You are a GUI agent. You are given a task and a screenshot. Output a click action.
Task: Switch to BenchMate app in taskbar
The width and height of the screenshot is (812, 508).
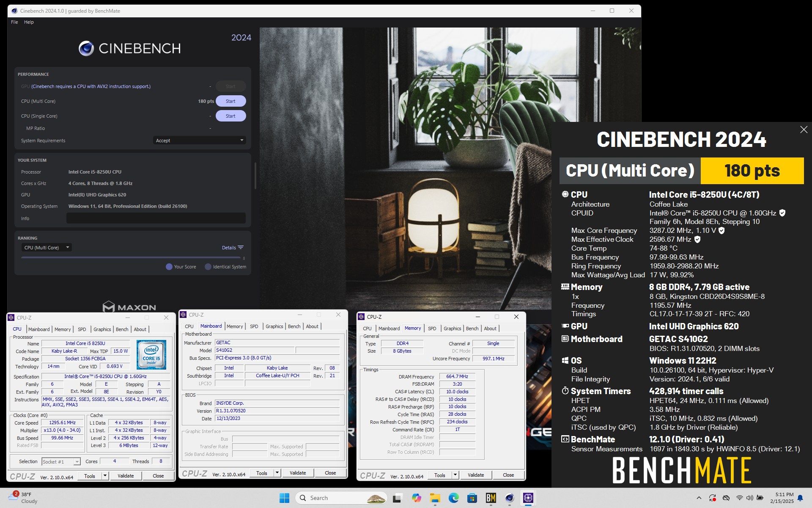click(491, 498)
